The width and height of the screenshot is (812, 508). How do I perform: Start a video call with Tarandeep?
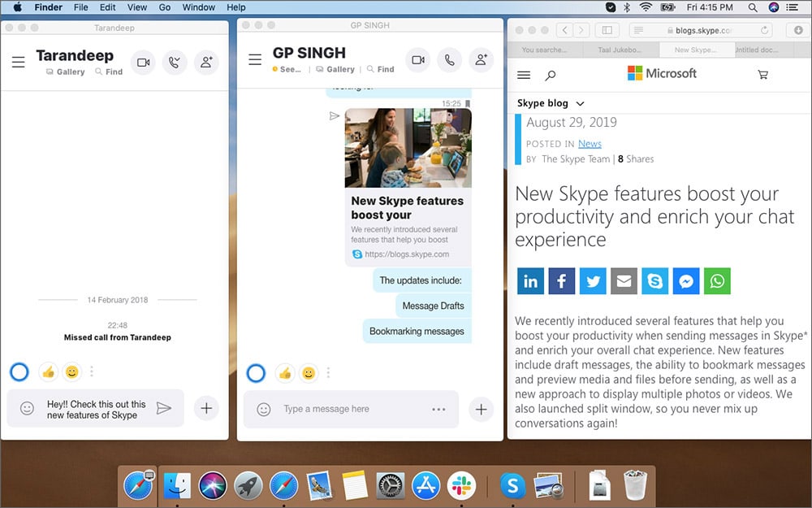coord(144,63)
